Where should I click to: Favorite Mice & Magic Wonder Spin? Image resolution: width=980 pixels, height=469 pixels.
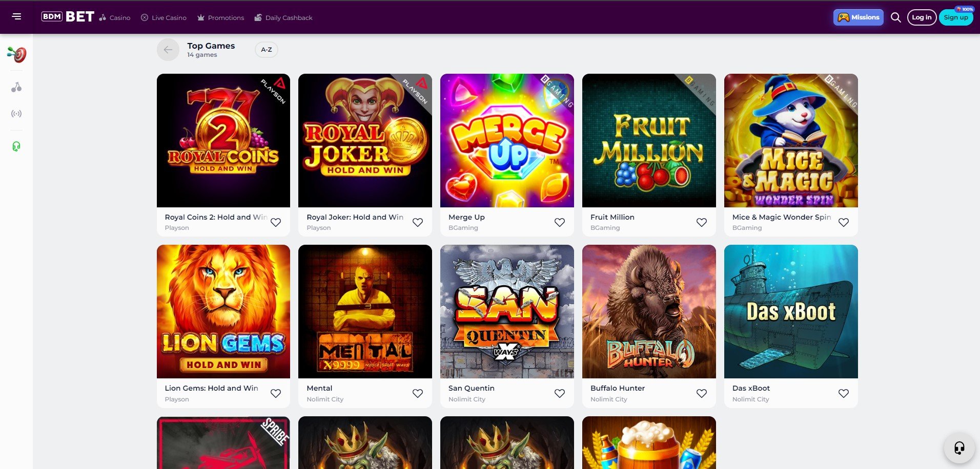(844, 222)
